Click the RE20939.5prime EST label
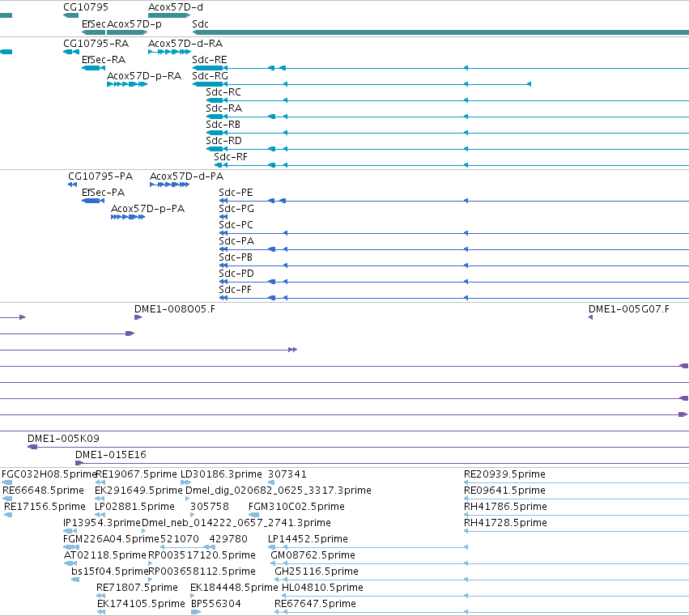The height and width of the screenshot is (616, 689). pos(504,474)
